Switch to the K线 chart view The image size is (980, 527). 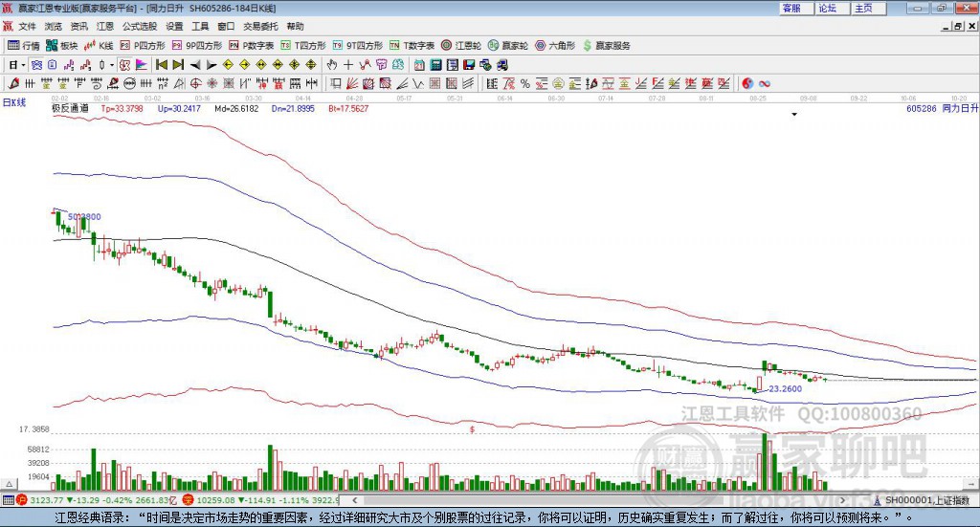tap(99, 46)
